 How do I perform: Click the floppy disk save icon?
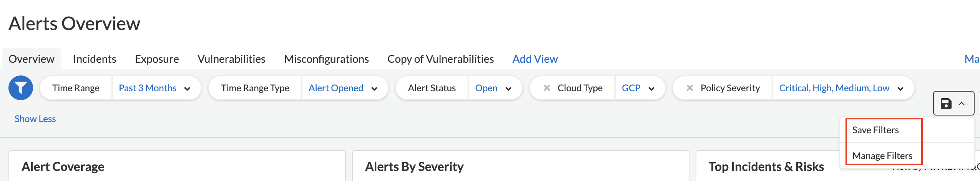tap(946, 104)
